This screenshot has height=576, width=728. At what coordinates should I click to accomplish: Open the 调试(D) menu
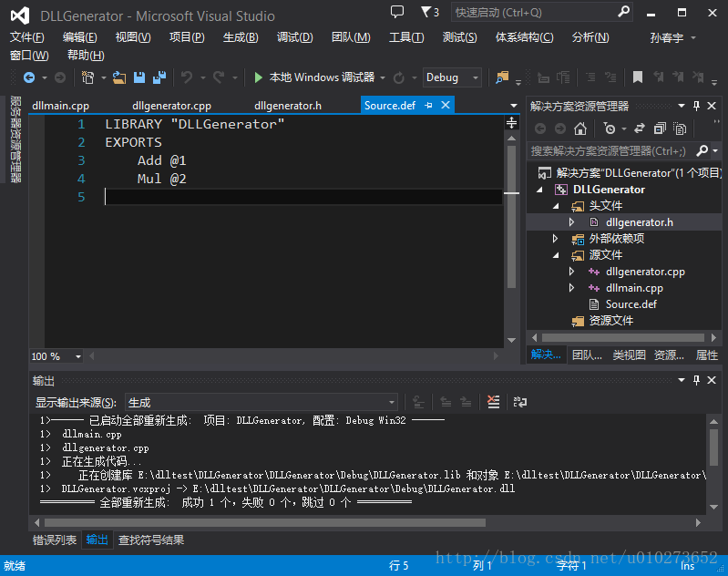tap(295, 37)
